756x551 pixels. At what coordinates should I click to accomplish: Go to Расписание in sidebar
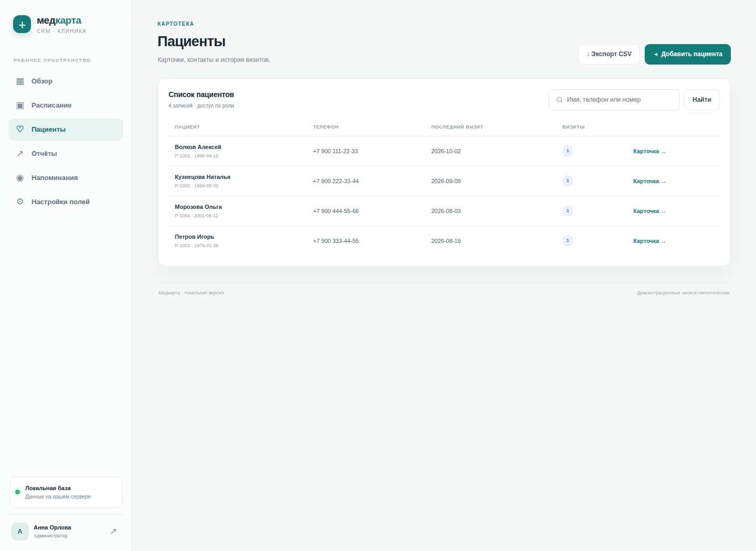point(66,105)
